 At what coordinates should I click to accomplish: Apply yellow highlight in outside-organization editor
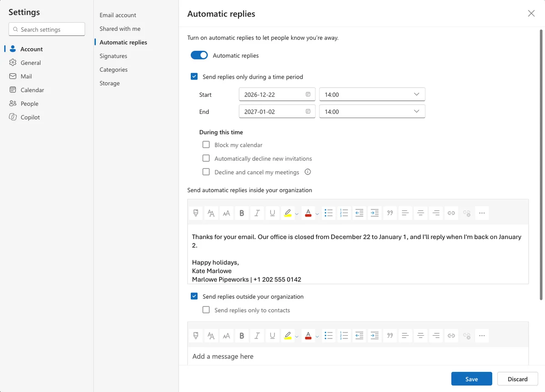click(287, 336)
